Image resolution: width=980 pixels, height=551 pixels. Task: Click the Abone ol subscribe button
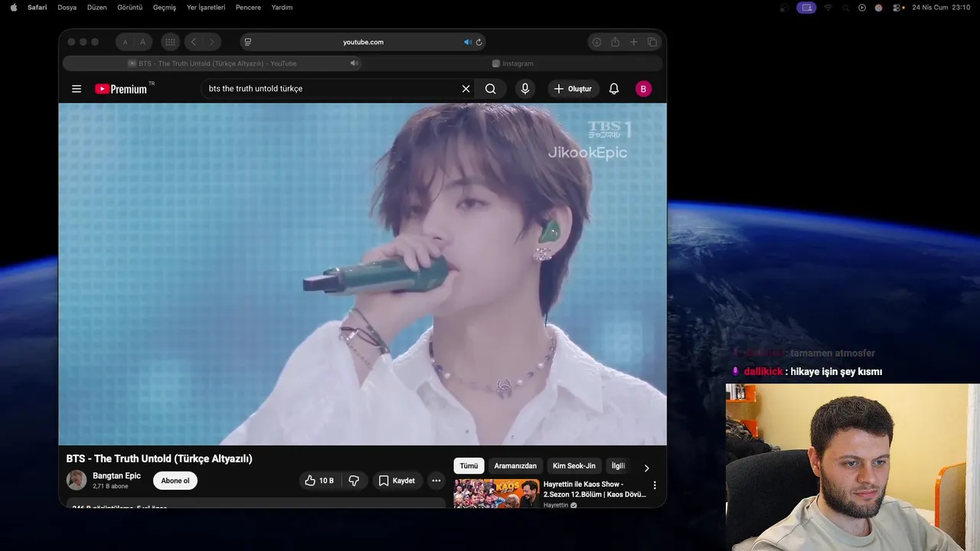pos(175,481)
